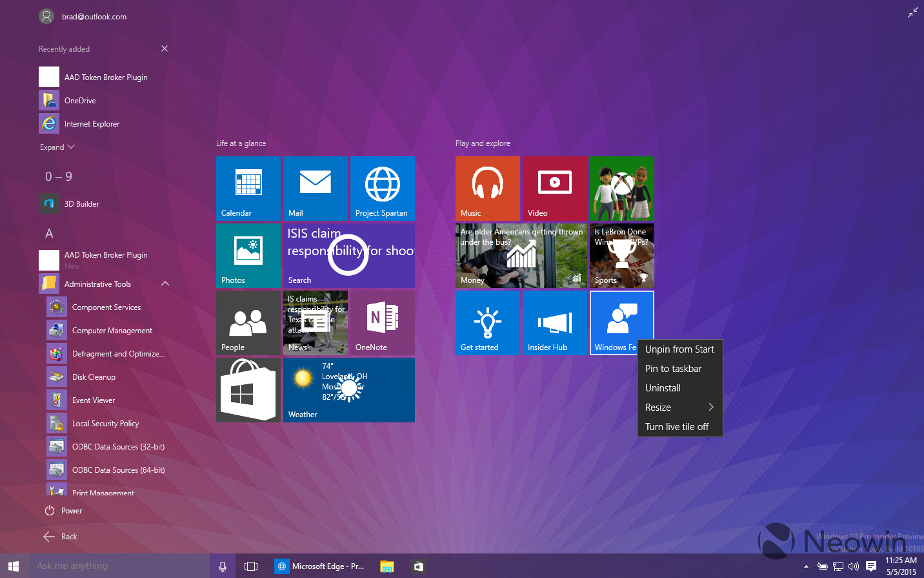This screenshot has height=578, width=924.
Task: Open the OneNote tile
Action: tap(383, 322)
